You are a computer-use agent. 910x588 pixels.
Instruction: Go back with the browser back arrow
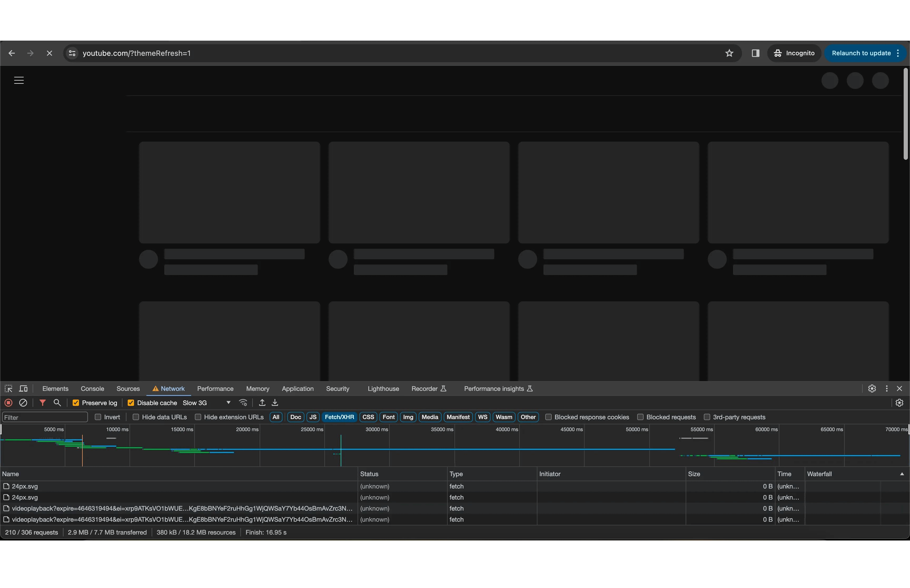pos(12,53)
